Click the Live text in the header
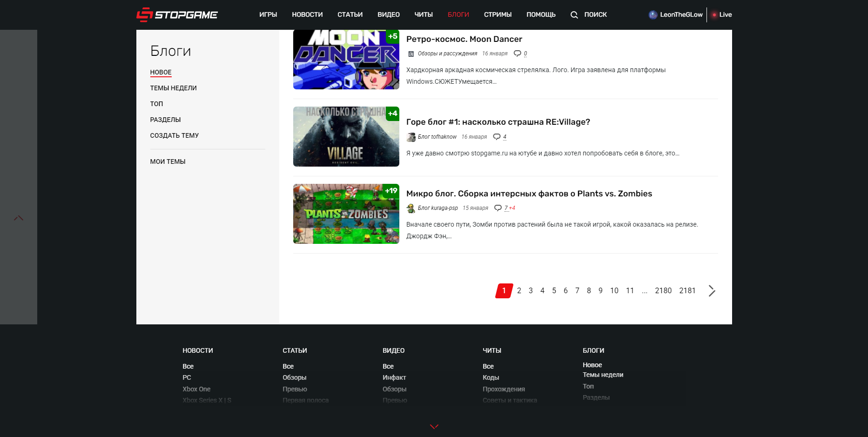This screenshot has width=868, height=437. pos(726,15)
